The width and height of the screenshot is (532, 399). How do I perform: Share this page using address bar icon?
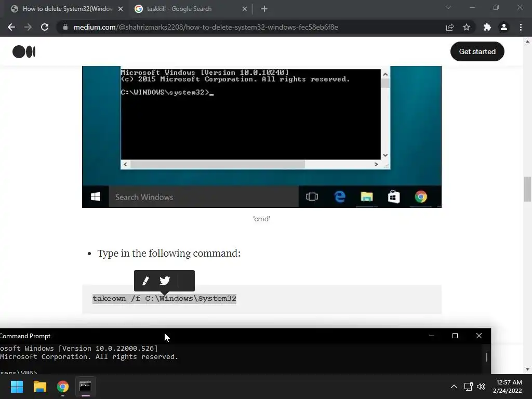450,27
